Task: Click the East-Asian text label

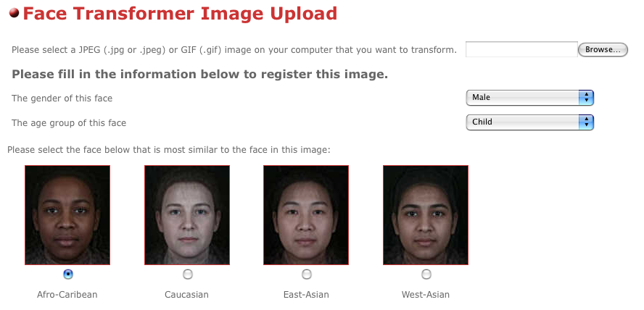Action: coord(306,294)
